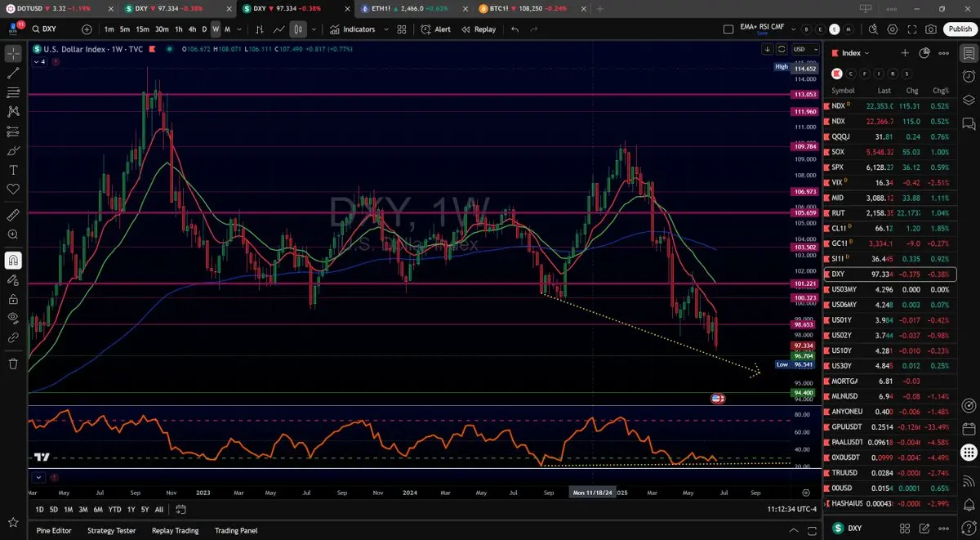Image resolution: width=980 pixels, height=540 pixels.
Task: Select candlestick chart style icon
Action: pyautogui.click(x=299, y=29)
